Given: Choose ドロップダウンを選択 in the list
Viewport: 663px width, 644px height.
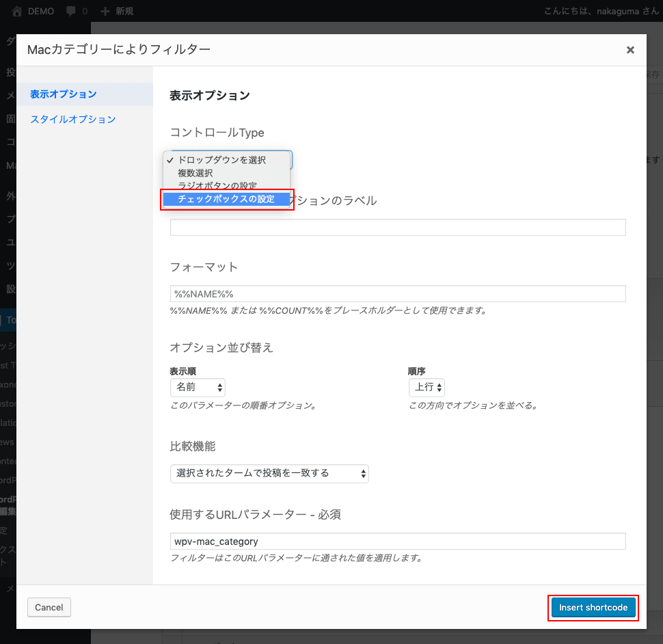Looking at the screenshot, I should [x=226, y=160].
